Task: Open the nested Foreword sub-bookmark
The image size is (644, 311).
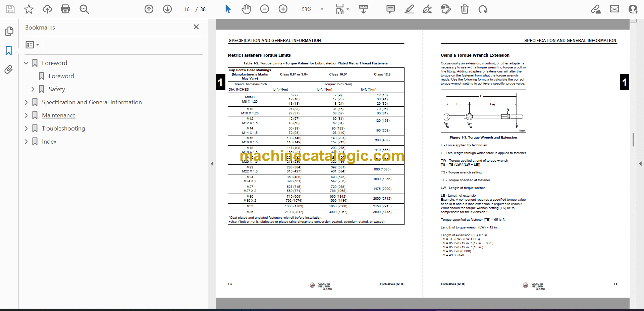Action: (x=61, y=76)
